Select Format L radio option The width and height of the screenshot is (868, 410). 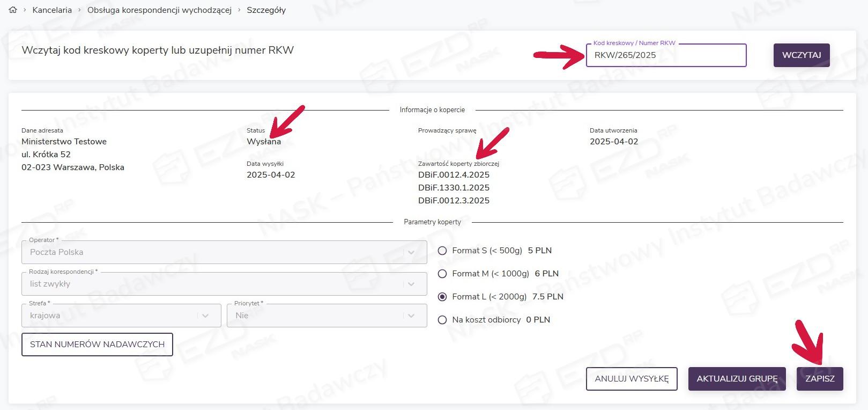(x=442, y=297)
